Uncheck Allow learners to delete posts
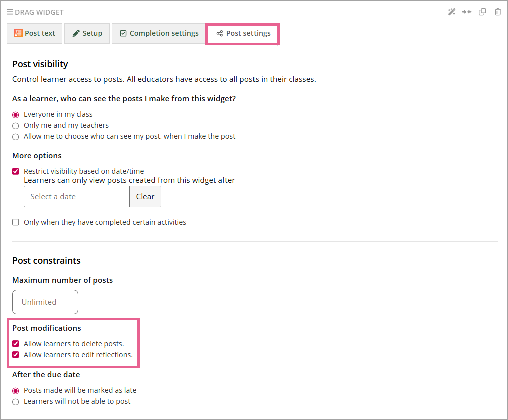 click(15, 344)
